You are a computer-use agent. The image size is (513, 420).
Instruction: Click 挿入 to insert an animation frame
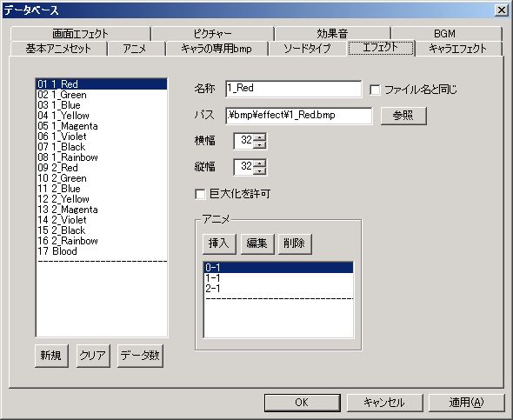(x=219, y=243)
